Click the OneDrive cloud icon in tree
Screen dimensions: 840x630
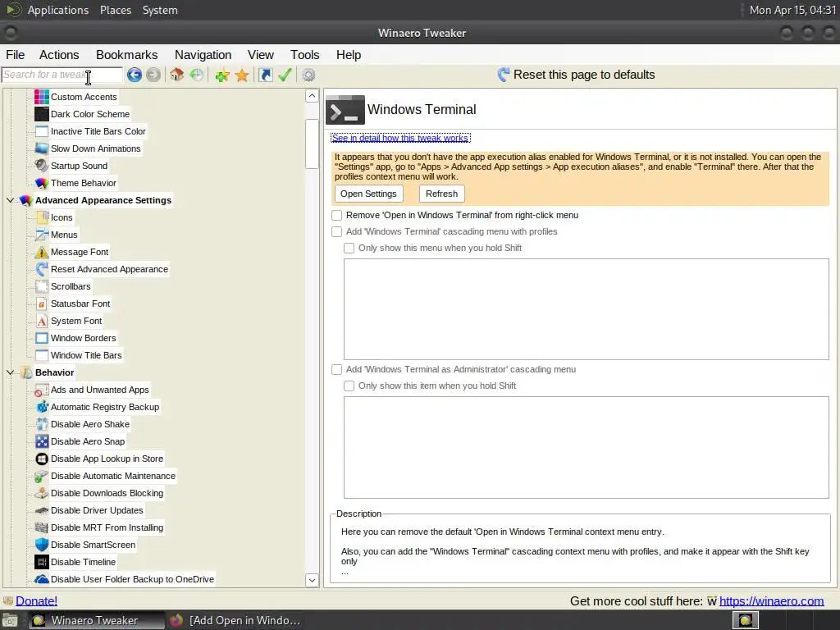tap(42, 579)
